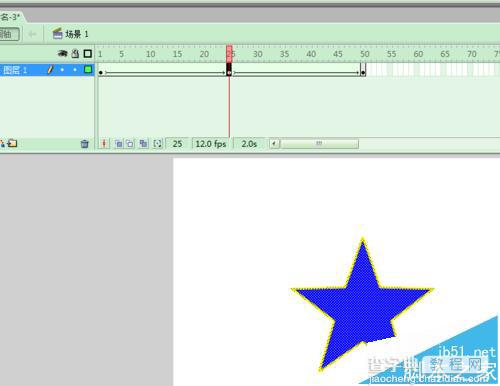Click frame 10 on the timeline ruler
Image resolution: width=500 pixels, height=386 pixels.
150,54
